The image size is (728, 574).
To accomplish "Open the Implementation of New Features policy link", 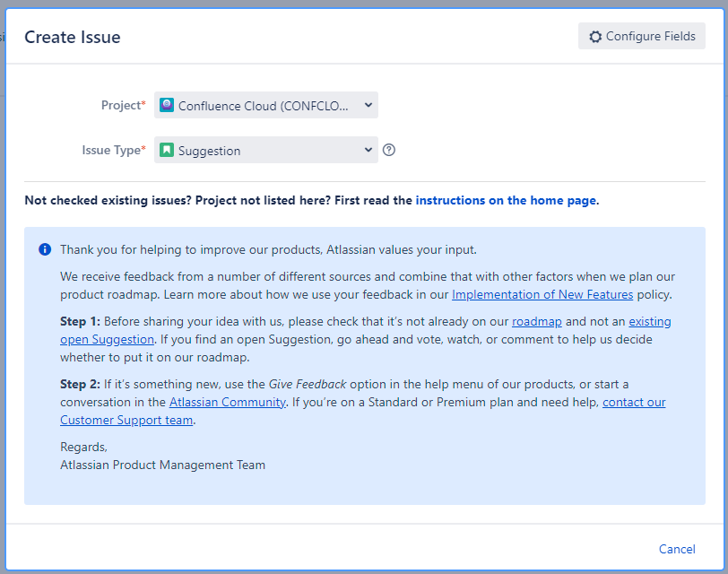I will [x=542, y=294].
